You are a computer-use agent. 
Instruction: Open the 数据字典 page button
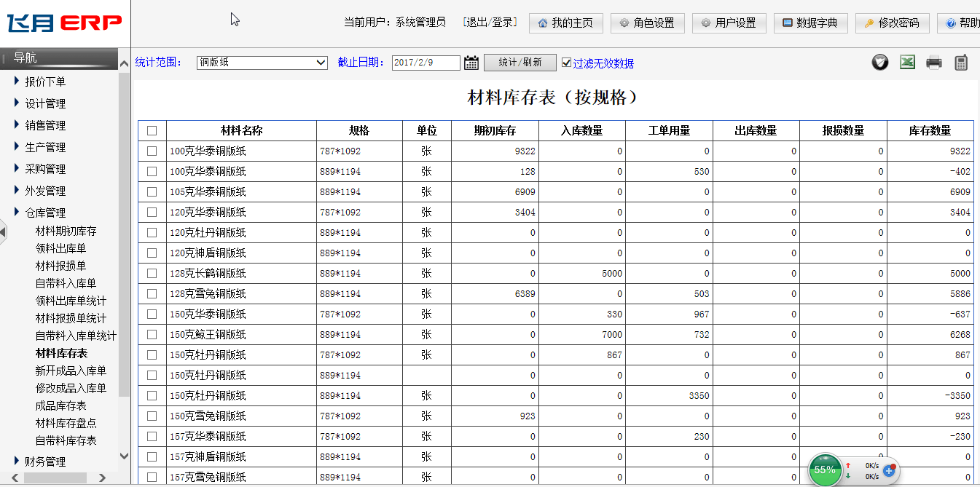[810, 23]
